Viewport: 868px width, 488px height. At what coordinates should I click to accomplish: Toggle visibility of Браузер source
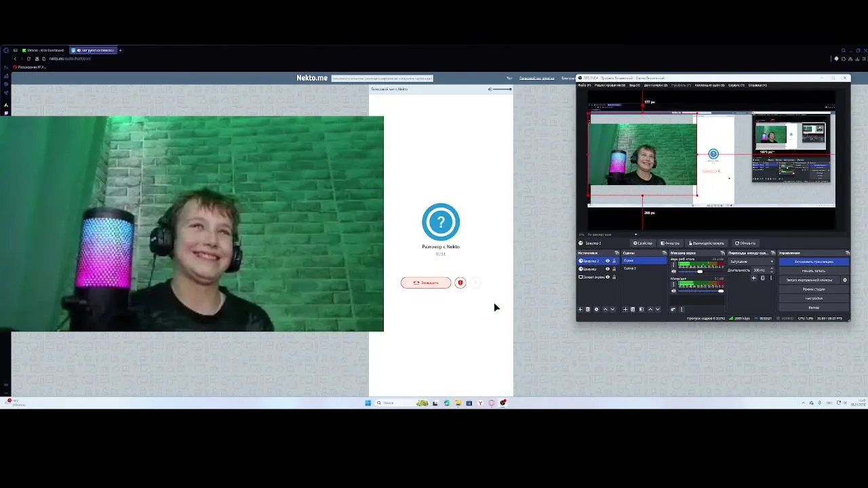[608, 269]
